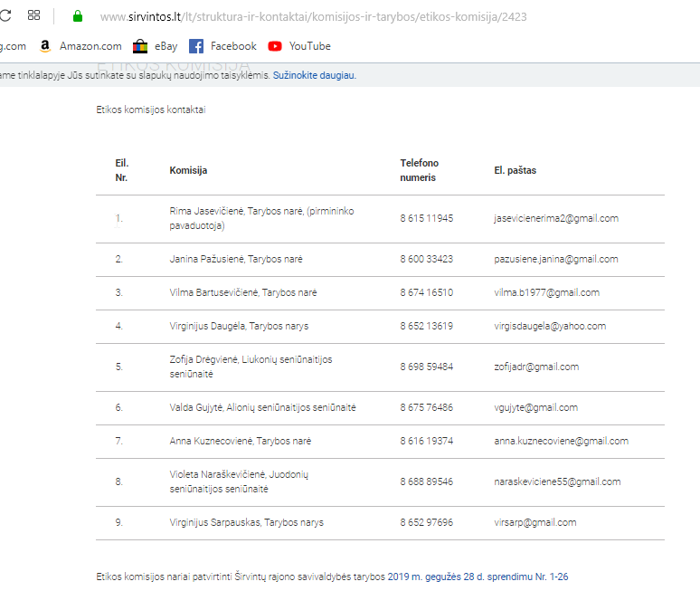Click the 'Etikos komisijos kontaktai' heading text
This screenshot has width=700, height=591.
[x=150, y=110]
